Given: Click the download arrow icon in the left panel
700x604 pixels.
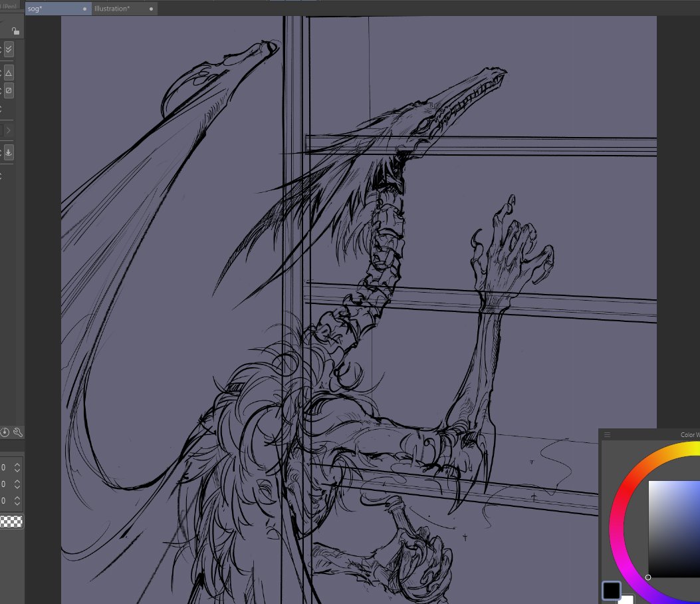Looking at the screenshot, I should pos(9,152).
